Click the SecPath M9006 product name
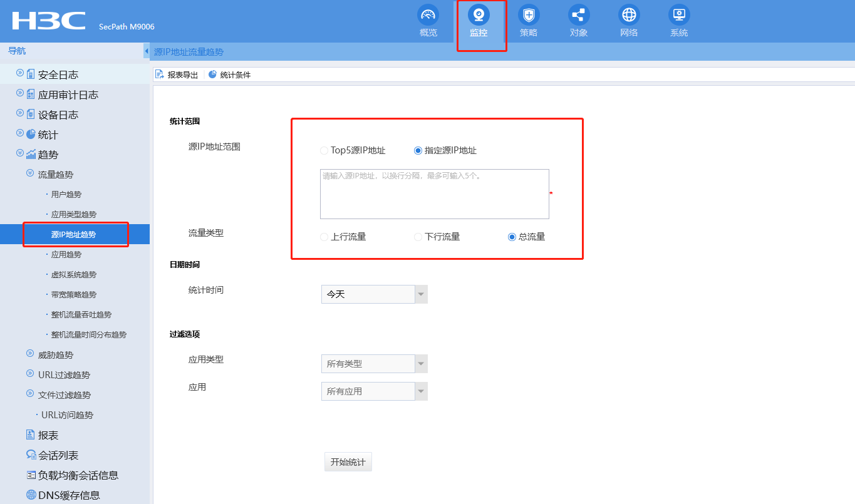 pos(127,27)
